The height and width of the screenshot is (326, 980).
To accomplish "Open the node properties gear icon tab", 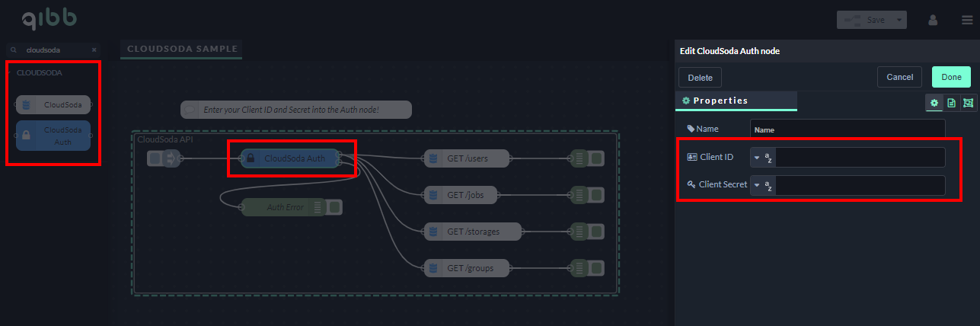I will (x=934, y=102).
